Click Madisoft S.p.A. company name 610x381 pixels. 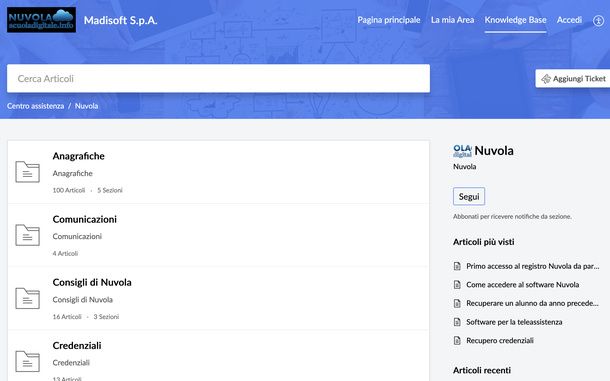[121, 20]
